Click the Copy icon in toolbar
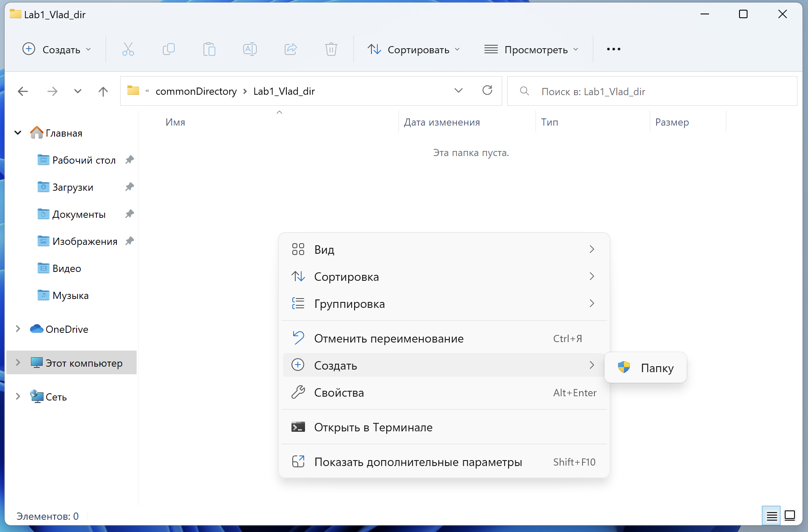This screenshot has height=532, width=808. [x=168, y=49]
